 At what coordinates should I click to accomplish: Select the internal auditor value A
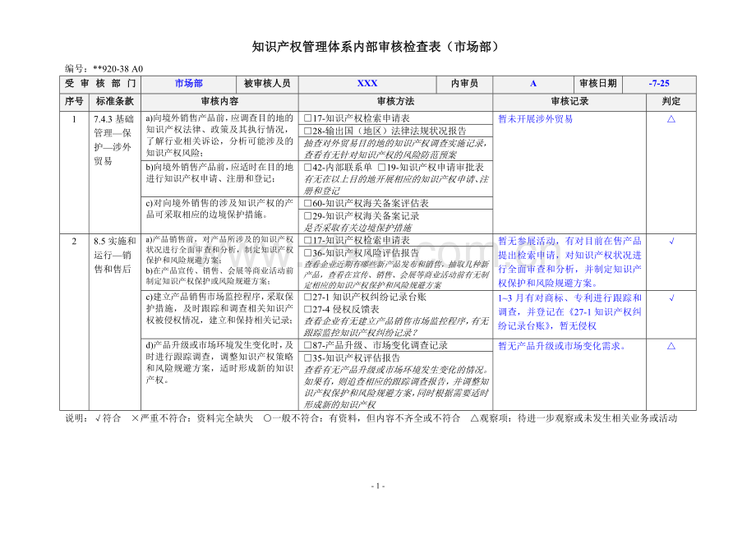point(533,83)
